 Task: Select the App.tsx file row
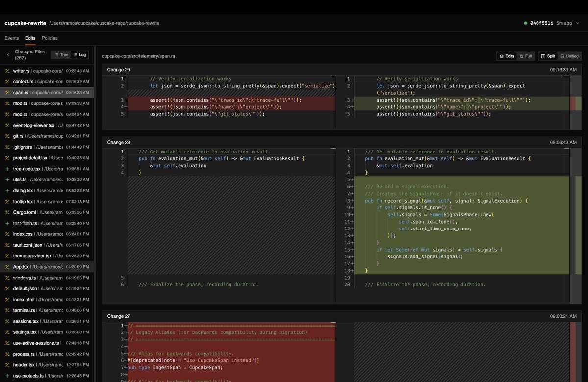(47, 267)
